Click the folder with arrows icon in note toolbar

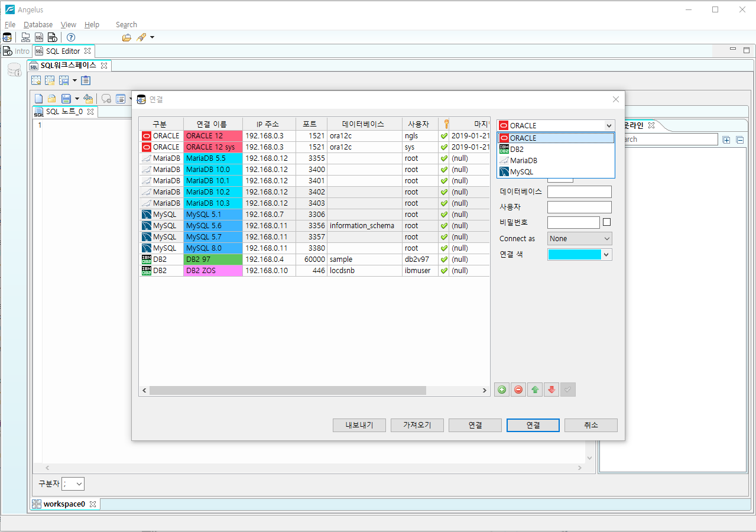point(88,99)
